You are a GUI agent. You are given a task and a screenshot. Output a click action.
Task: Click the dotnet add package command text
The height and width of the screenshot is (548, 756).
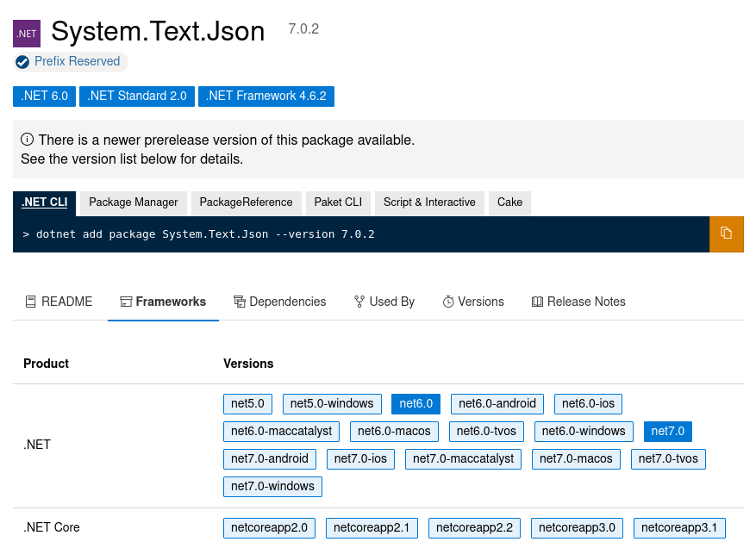click(x=205, y=234)
